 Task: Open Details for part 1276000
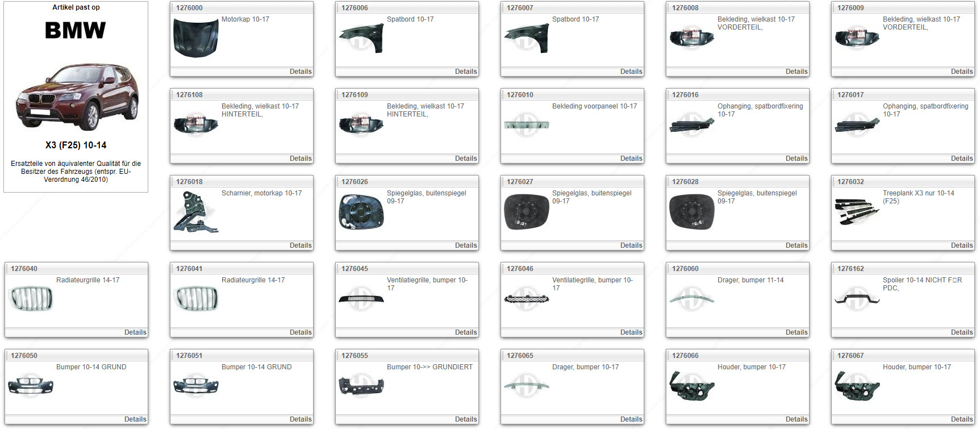coord(301,72)
